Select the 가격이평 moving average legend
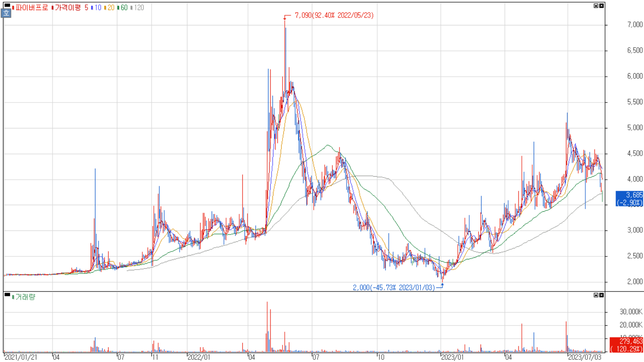This screenshot has height=362, width=644. click(x=67, y=7)
